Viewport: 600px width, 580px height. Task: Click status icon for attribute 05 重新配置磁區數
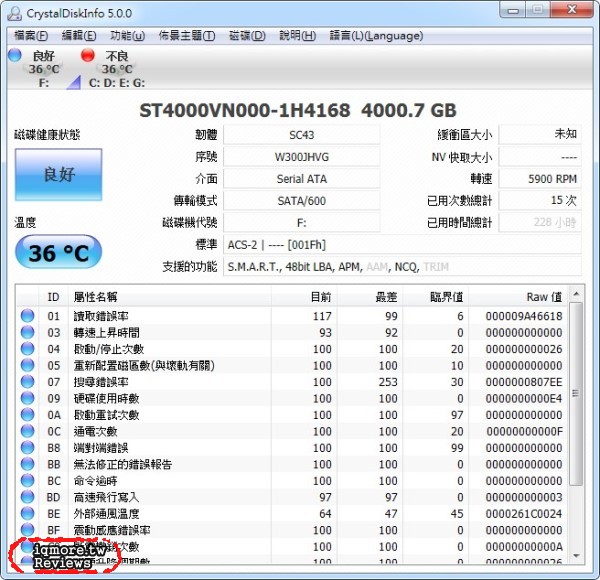[x=28, y=365]
